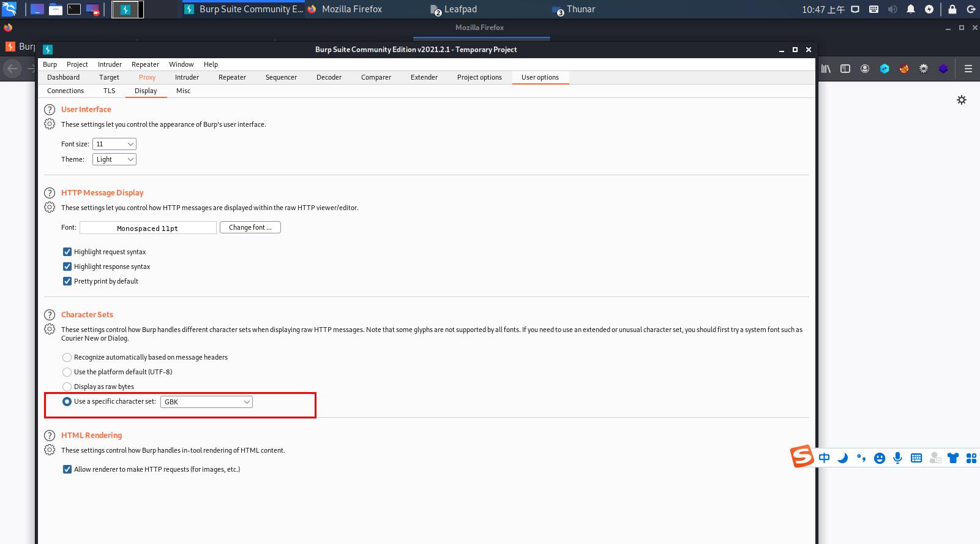Switch to the Decoder tab
The height and width of the screenshot is (544, 980).
click(x=329, y=77)
